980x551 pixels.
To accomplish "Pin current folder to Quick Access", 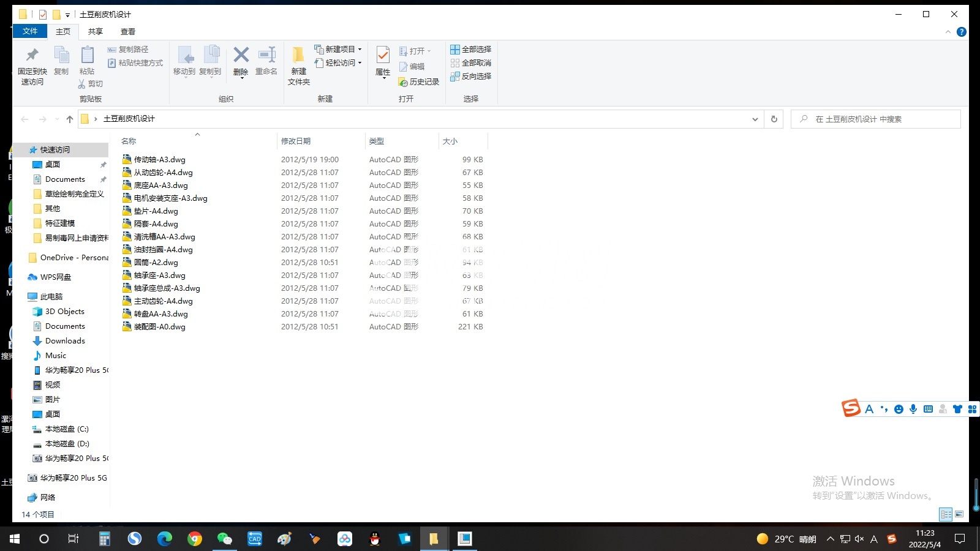I will [x=32, y=64].
